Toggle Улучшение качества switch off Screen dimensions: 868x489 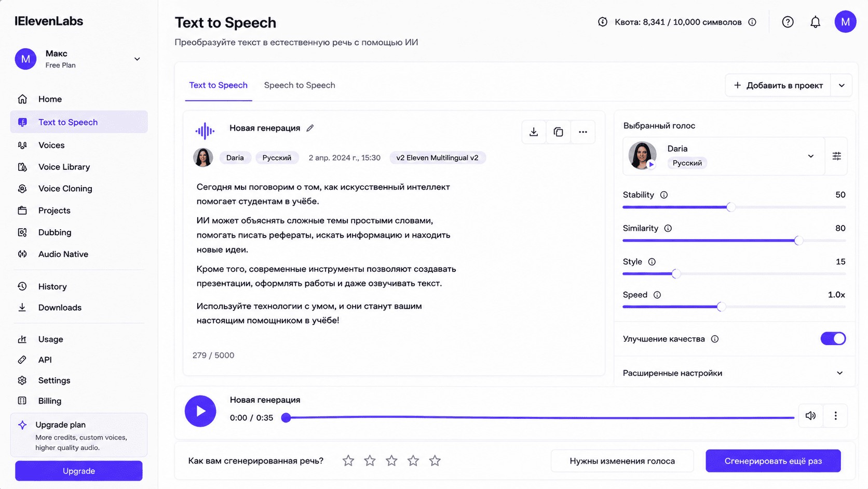(833, 339)
